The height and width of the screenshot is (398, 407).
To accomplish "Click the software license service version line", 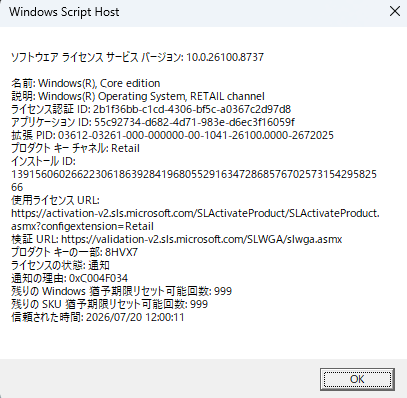I will pos(138,57).
